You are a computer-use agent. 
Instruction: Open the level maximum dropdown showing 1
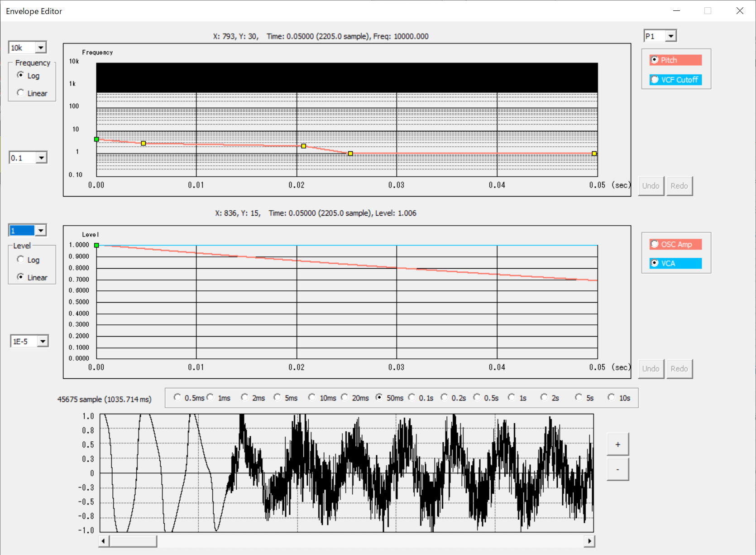(41, 231)
